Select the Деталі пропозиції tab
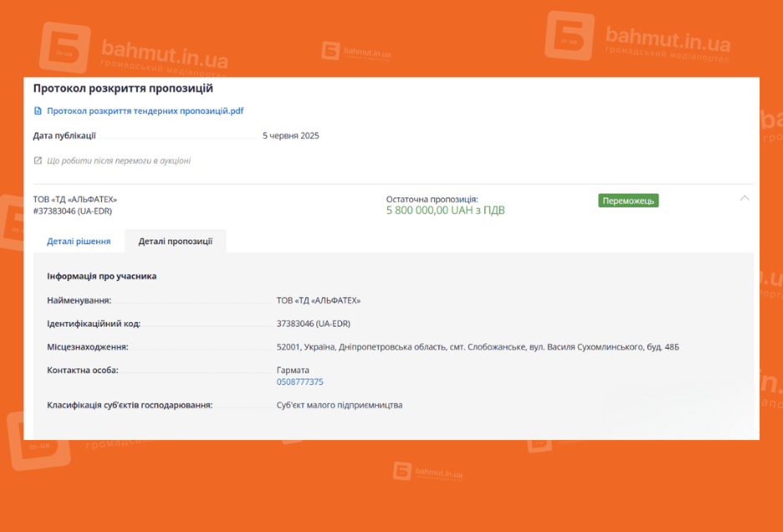Screen dimensions: 783x532 pyautogui.click(x=176, y=241)
